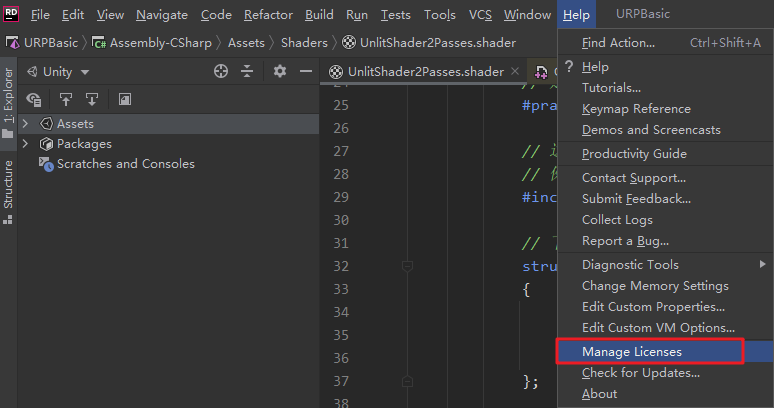Click the move up arrow toolbar icon
Image resolution: width=774 pixels, height=408 pixels.
(x=66, y=100)
